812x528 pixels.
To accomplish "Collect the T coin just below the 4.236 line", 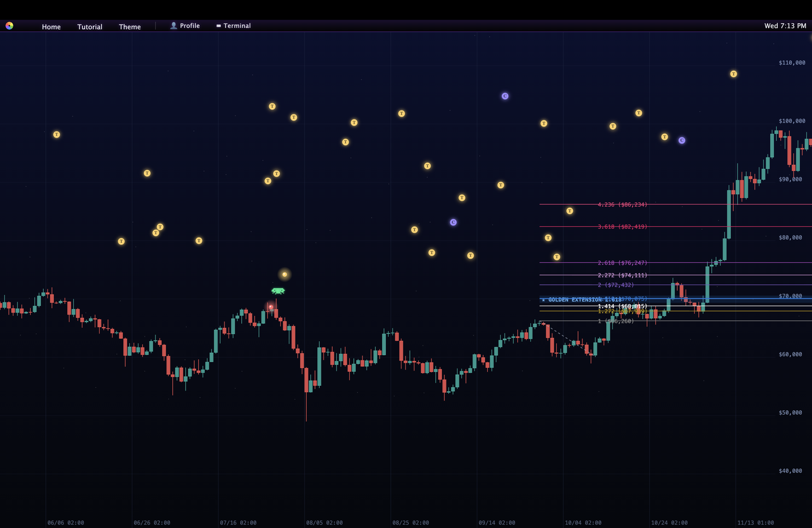I will click(570, 211).
